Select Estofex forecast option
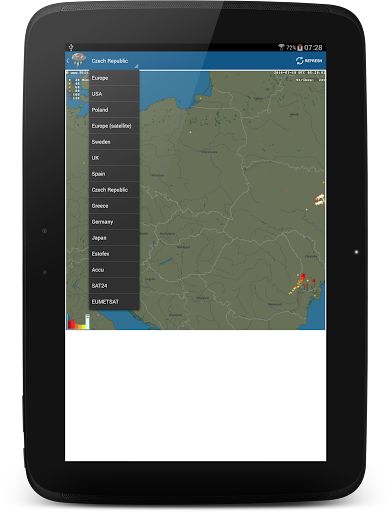The width and height of the screenshot is (391, 512). click(x=114, y=254)
